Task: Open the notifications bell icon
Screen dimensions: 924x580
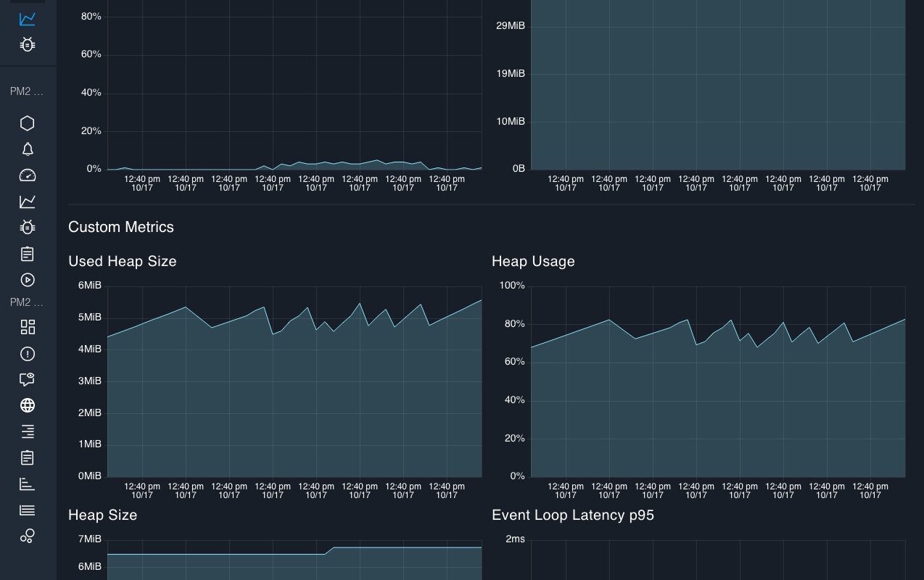Action: (27, 149)
